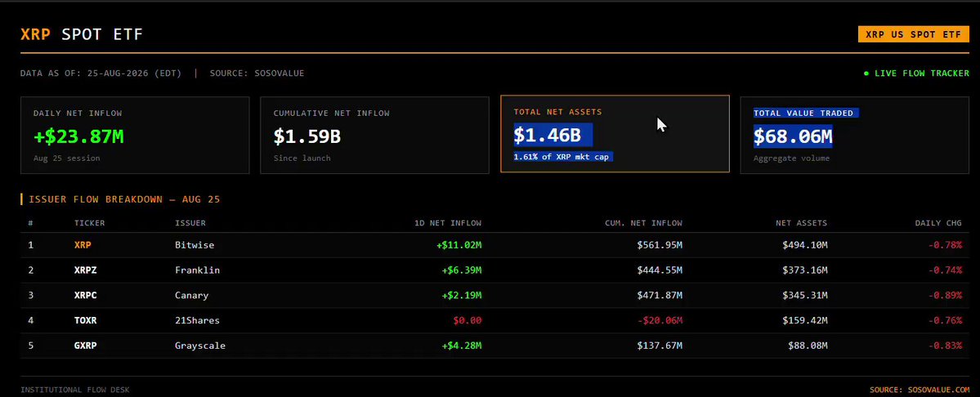Click the Grayscale issuer name
The width and height of the screenshot is (980, 397).
(200, 346)
